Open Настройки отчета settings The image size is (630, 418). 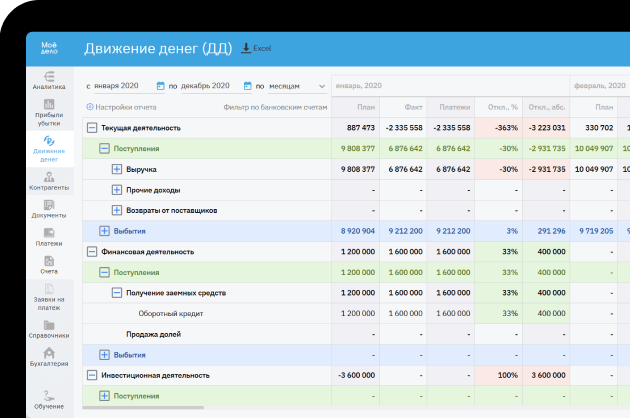coord(121,106)
